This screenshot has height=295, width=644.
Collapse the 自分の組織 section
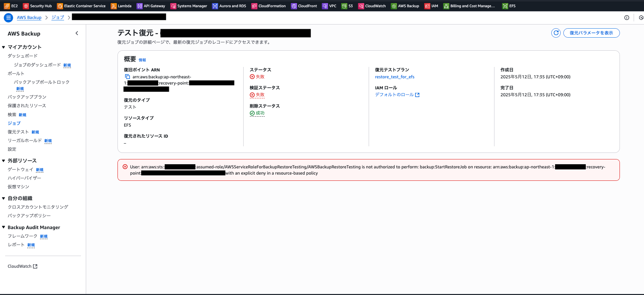click(x=3, y=198)
